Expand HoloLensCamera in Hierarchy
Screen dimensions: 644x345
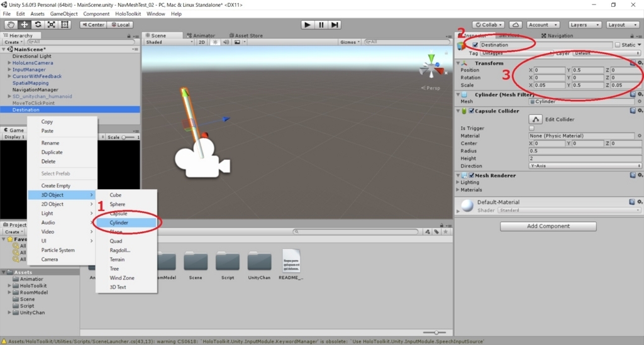tap(9, 63)
